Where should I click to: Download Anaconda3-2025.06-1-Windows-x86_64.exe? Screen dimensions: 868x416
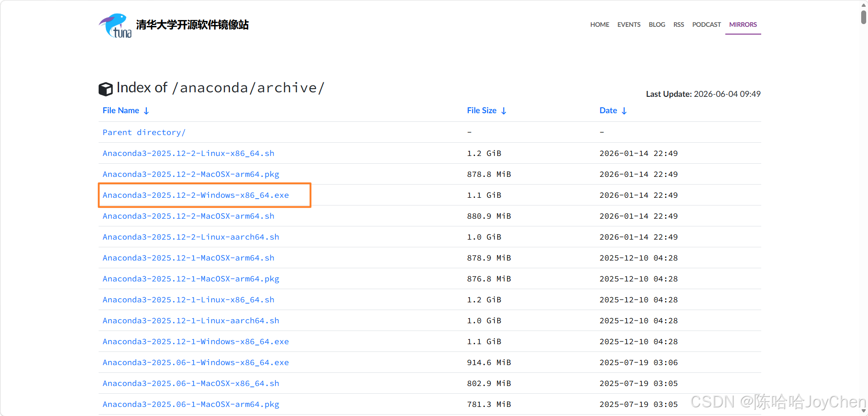pos(196,362)
